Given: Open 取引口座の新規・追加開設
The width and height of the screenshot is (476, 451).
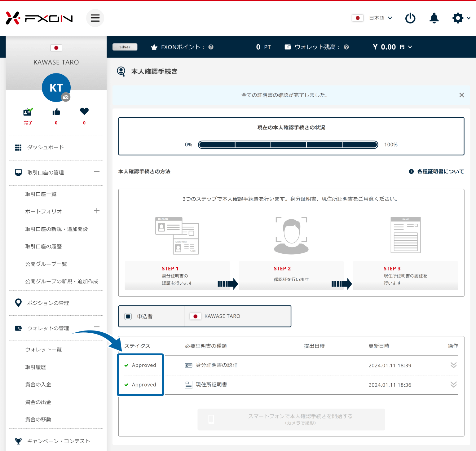Looking at the screenshot, I should (x=56, y=229).
